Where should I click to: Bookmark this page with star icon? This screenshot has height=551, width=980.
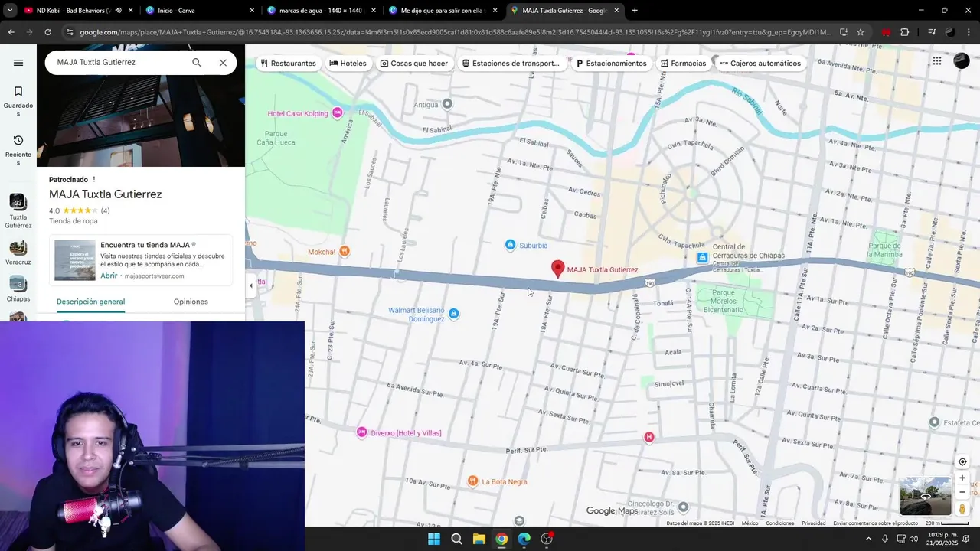[861, 32]
